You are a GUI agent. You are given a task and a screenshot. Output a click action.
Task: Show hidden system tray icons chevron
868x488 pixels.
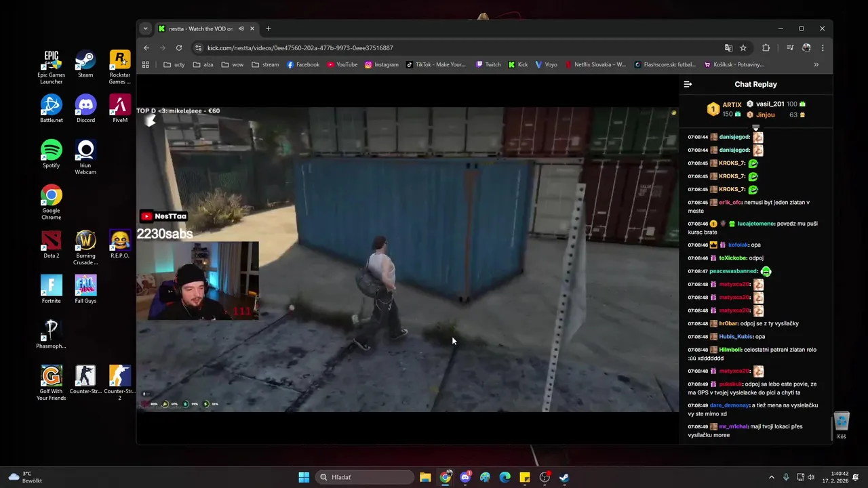(771, 477)
